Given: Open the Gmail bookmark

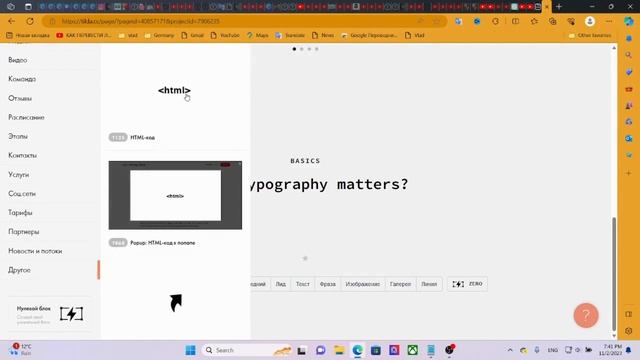Looking at the screenshot, I should click(192, 36).
